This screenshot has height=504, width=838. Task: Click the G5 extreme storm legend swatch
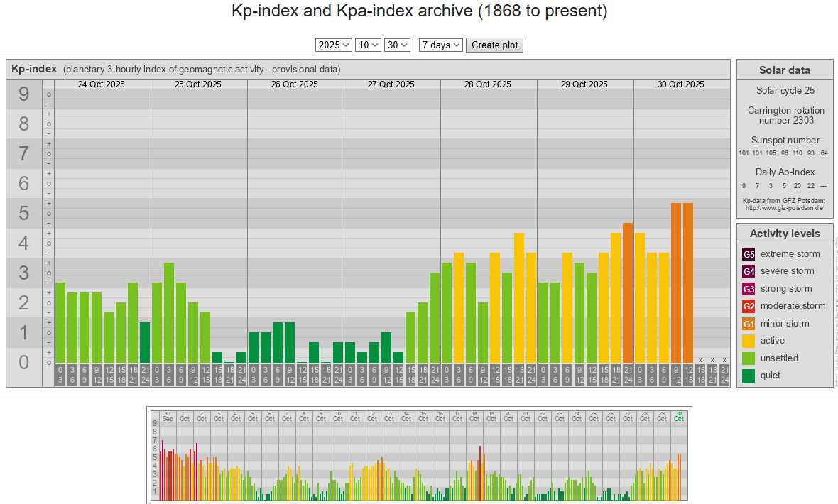(749, 254)
